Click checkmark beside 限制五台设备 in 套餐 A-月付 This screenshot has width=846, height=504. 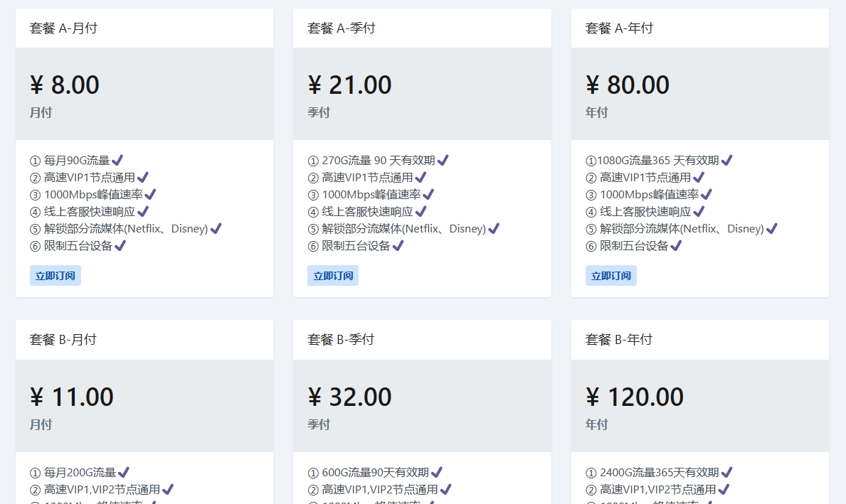[x=120, y=245]
